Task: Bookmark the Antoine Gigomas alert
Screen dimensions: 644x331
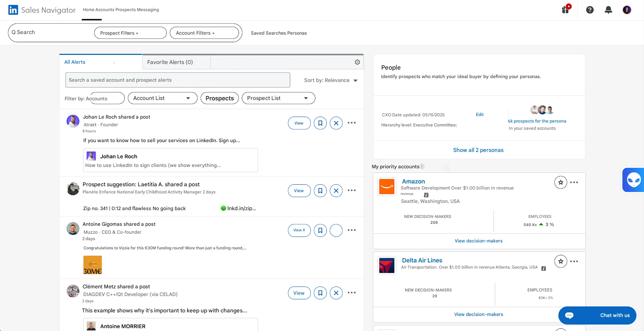Action: click(320, 230)
